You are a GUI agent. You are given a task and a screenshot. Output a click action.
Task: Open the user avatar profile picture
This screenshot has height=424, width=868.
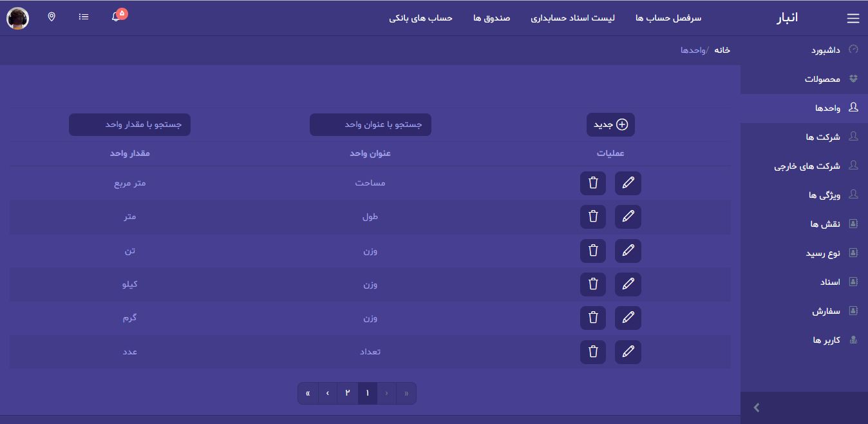[17, 18]
